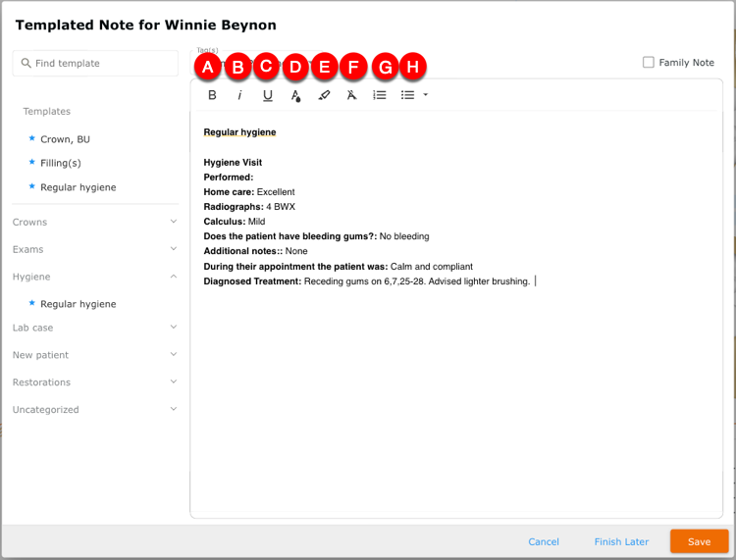Click the Templates section label
Screen dimensions: 736x560
click(x=46, y=111)
